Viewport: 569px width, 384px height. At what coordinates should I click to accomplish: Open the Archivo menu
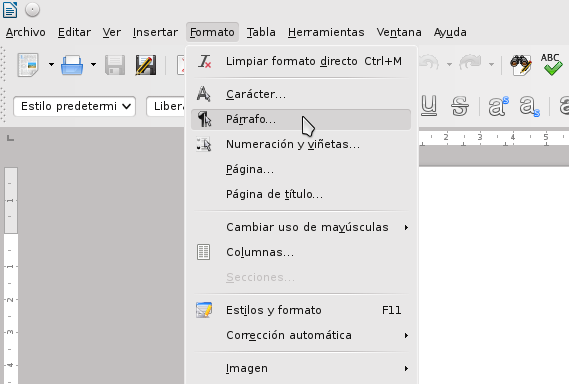pos(26,32)
